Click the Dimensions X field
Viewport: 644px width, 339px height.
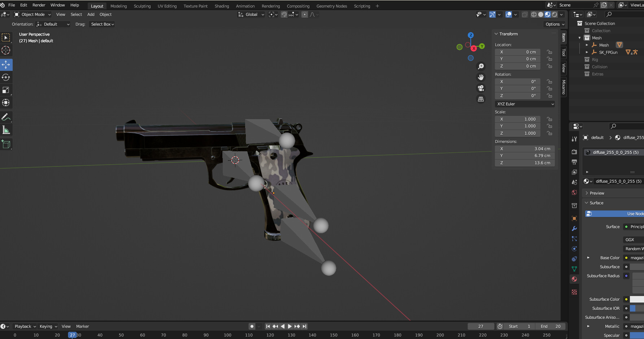click(x=525, y=149)
